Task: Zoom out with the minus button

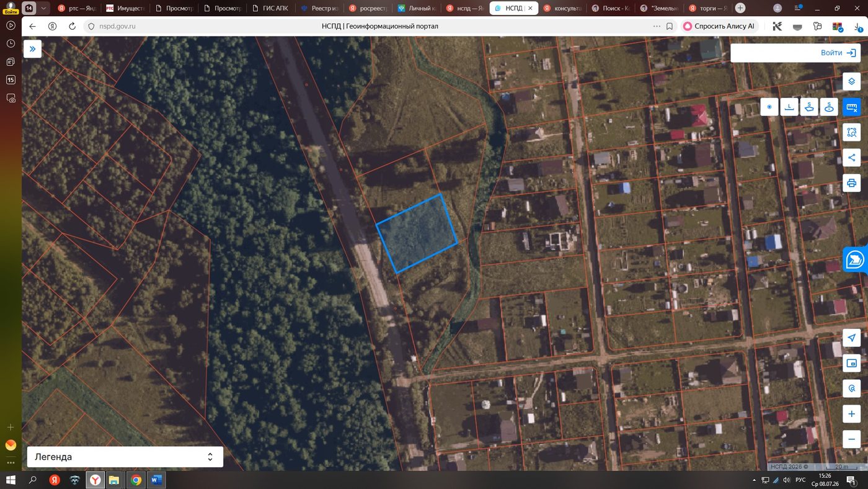Action: pos(851,439)
